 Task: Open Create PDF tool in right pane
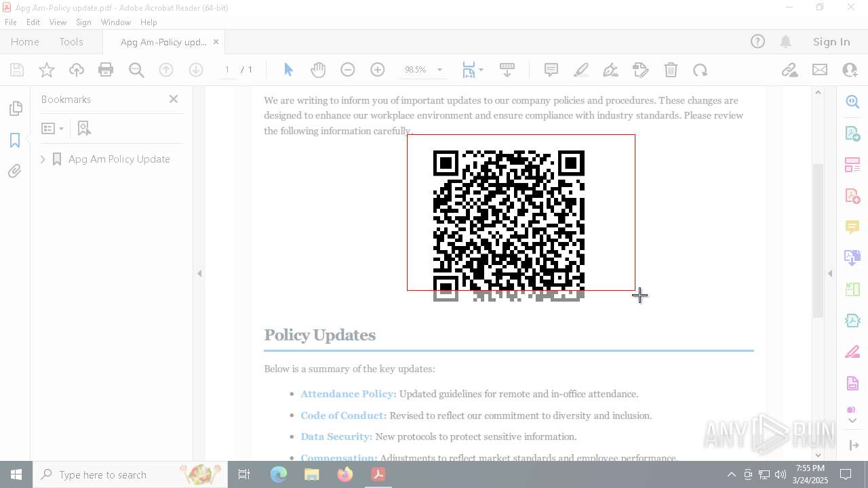click(x=852, y=196)
